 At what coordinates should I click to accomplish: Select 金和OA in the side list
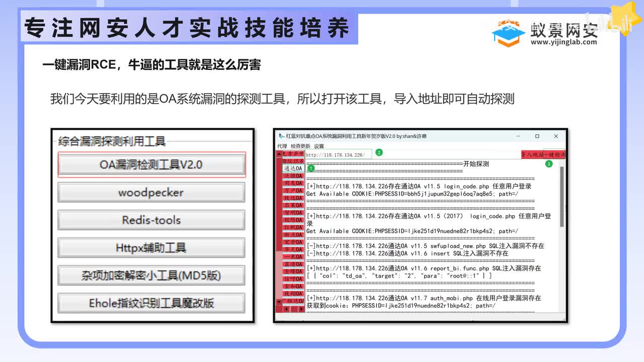coord(293,286)
